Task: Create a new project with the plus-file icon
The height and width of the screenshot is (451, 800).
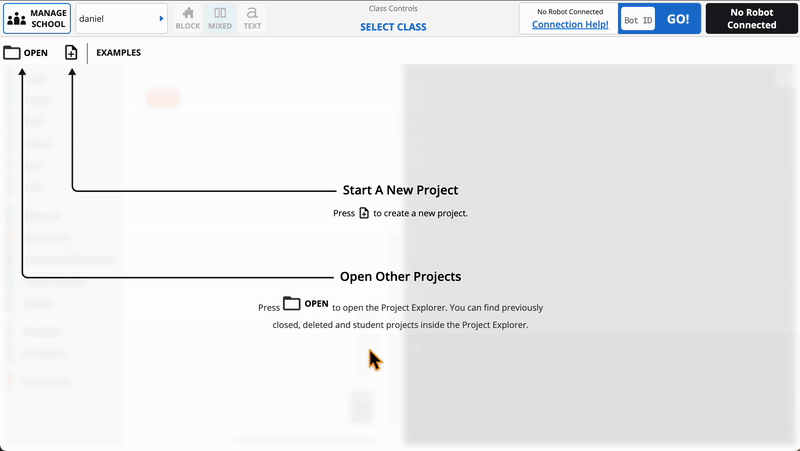Action: (71, 53)
